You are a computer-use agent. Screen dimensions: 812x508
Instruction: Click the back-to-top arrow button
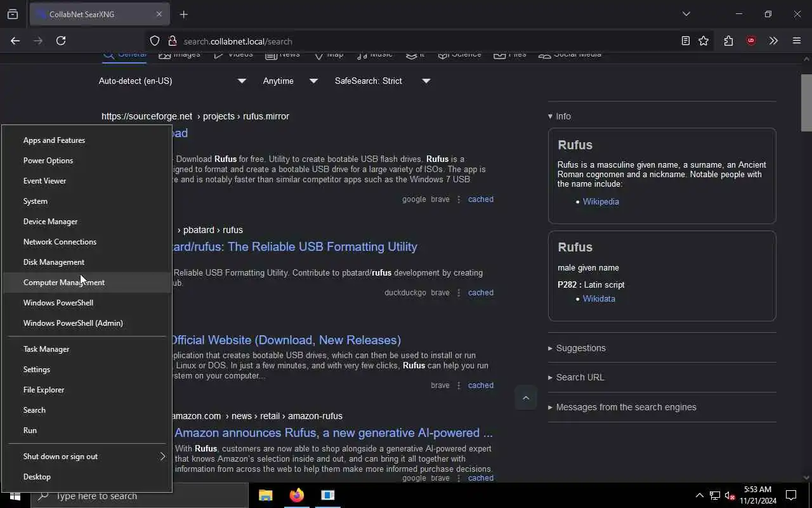click(526, 398)
